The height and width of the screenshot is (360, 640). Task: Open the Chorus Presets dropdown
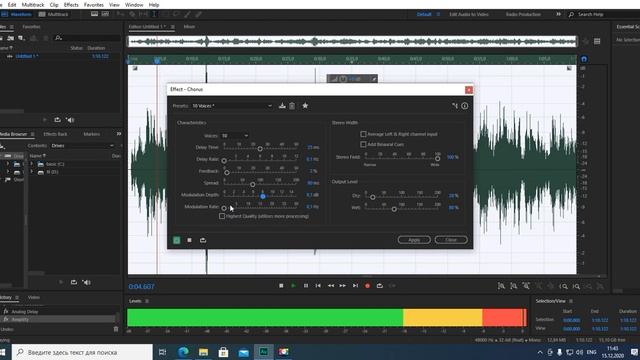232,106
